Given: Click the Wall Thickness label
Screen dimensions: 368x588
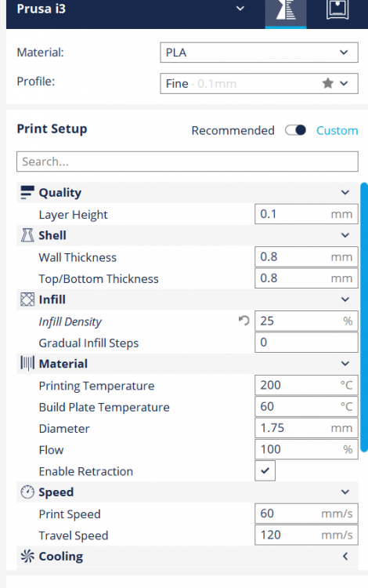Looking at the screenshot, I should 78,258.
